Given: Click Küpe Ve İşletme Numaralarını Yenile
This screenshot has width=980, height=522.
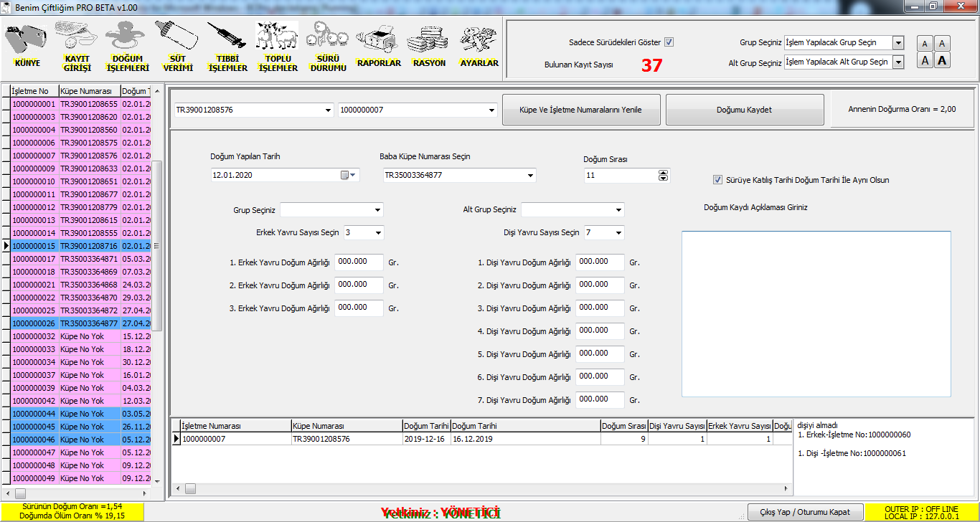Looking at the screenshot, I should pos(580,110).
